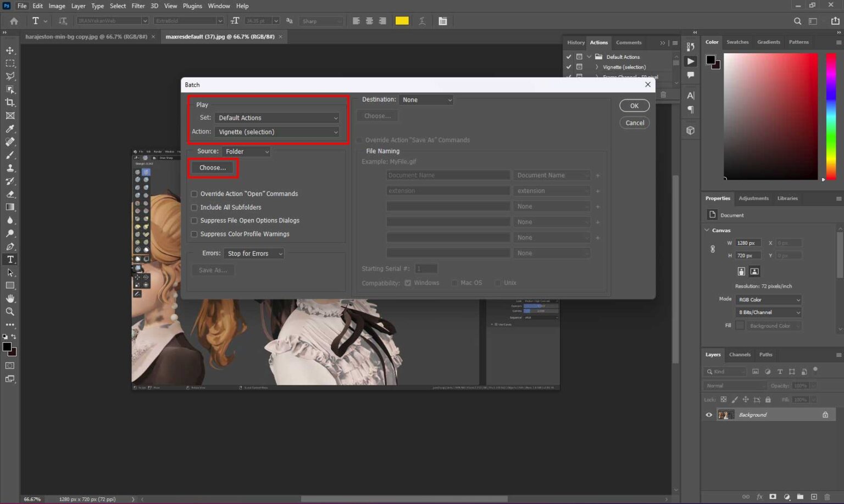Image resolution: width=844 pixels, height=504 pixels.
Task: Click the foreground color swatch in toolbar
Action: [x=7, y=347]
